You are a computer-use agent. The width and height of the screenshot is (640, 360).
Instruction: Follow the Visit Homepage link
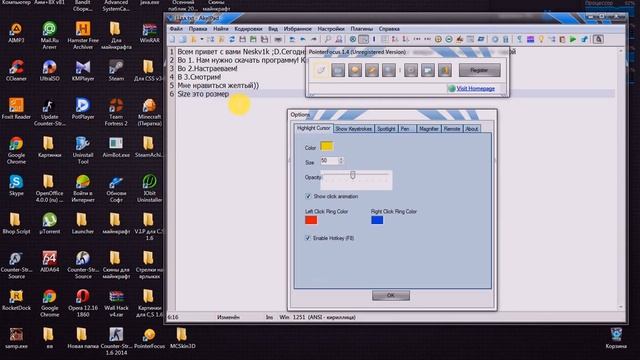[475, 89]
